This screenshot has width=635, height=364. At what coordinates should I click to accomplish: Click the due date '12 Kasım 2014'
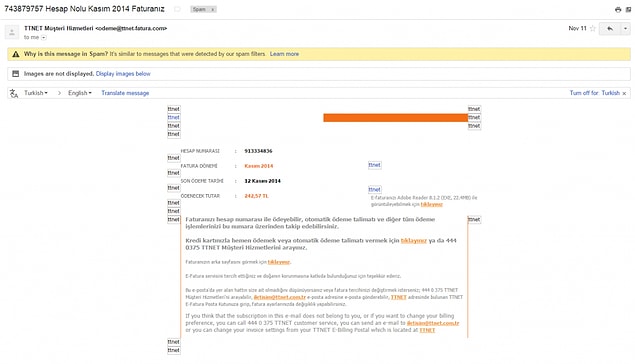[x=262, y=181]
